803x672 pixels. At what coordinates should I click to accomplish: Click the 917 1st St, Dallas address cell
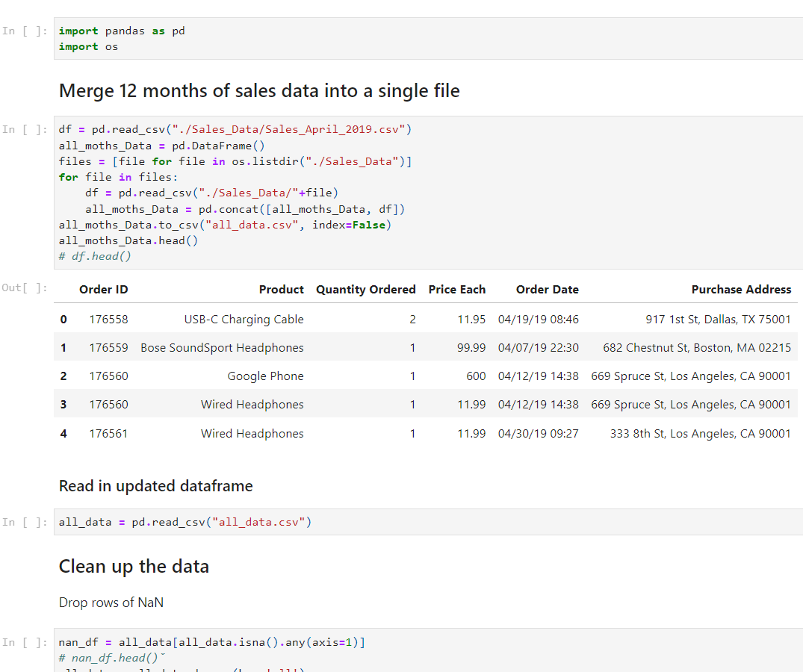tap(717, 320)
